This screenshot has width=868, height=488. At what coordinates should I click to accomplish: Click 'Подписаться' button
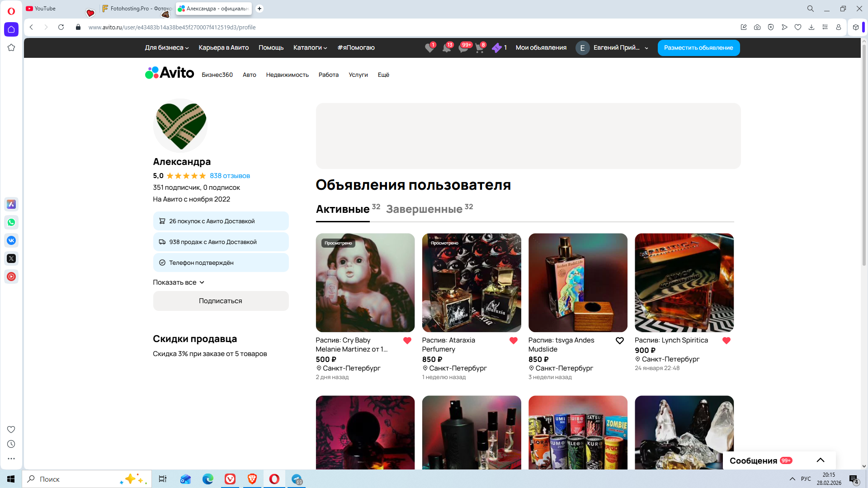[221, 301]
